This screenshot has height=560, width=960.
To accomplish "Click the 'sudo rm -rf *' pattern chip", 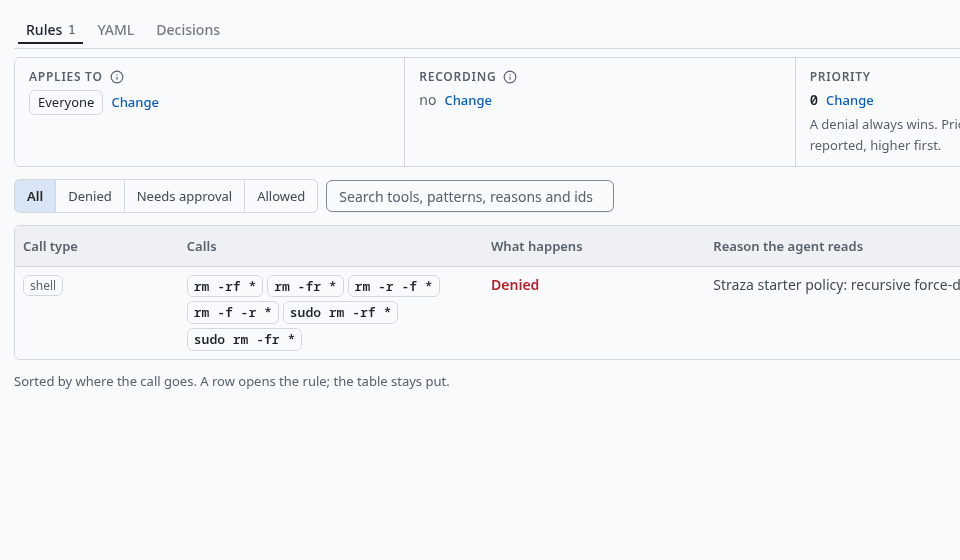I will 340,313.
